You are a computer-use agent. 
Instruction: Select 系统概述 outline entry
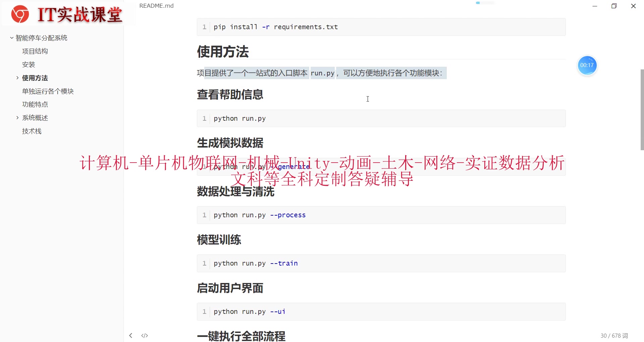click(35, 118)
